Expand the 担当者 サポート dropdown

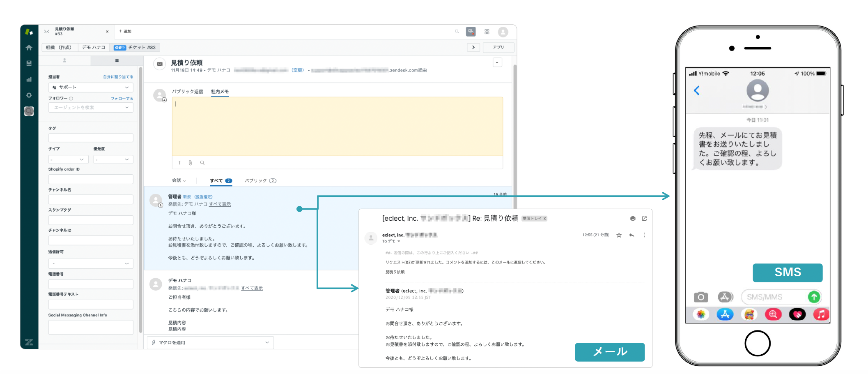coord(91,87)
